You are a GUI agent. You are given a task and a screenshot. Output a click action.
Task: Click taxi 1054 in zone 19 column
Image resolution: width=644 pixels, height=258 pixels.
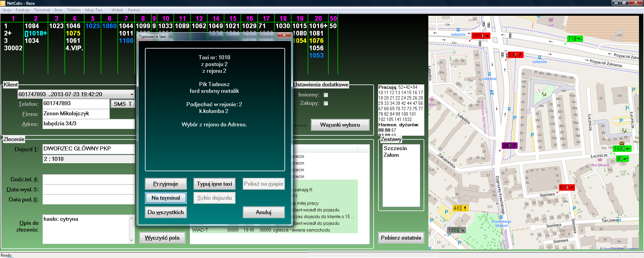click(x=300, y=41)
